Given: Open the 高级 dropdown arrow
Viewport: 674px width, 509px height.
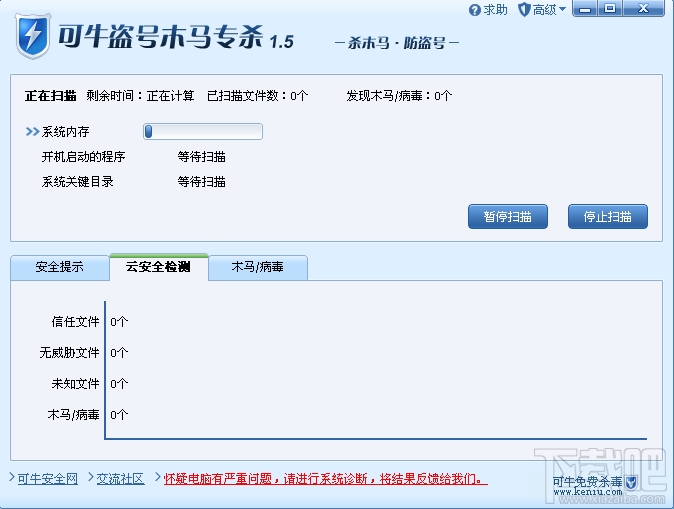Looking at the screenshot, I should (x=562, y=9).
